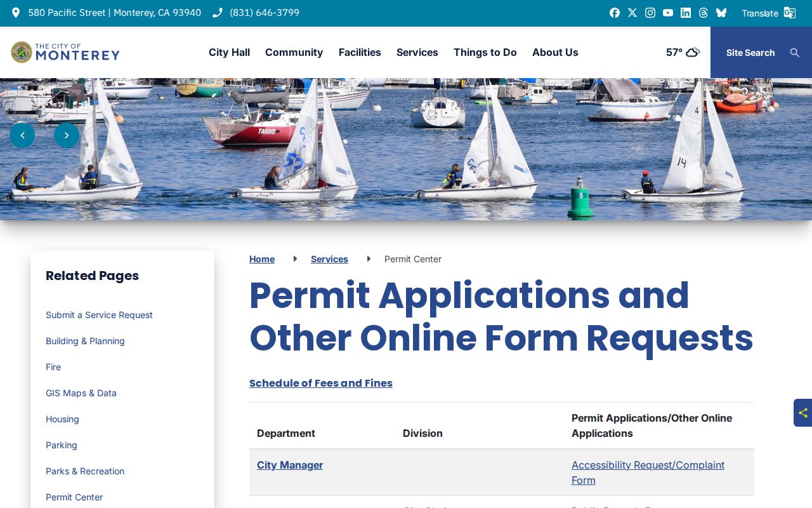Select Permit Center in Related Pages
812x508 pixels.
(74, 497)
